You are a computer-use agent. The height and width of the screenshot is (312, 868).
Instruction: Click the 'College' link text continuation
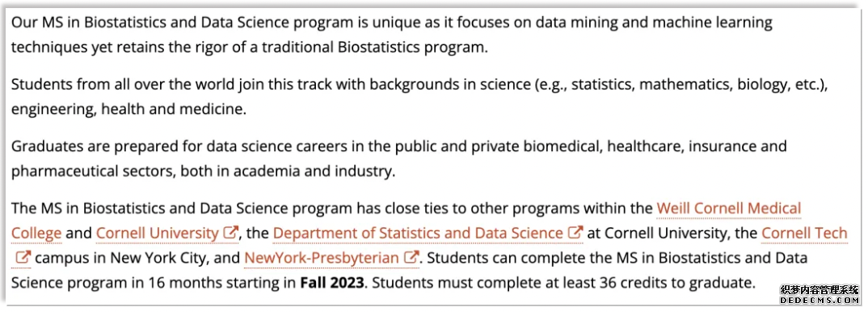(x=36, y=233)
